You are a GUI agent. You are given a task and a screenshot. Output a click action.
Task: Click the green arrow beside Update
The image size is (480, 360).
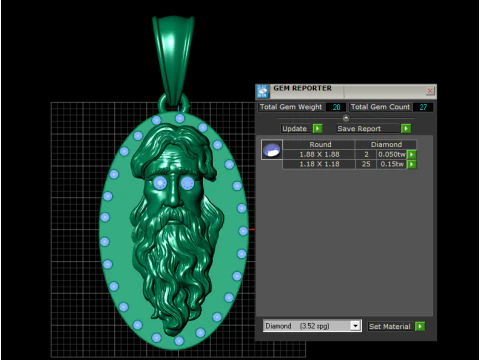(318, 129)
